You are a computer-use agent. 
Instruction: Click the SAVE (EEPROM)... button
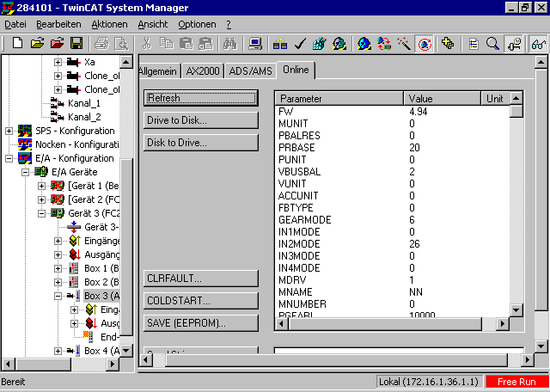click(x=201, y=323)
